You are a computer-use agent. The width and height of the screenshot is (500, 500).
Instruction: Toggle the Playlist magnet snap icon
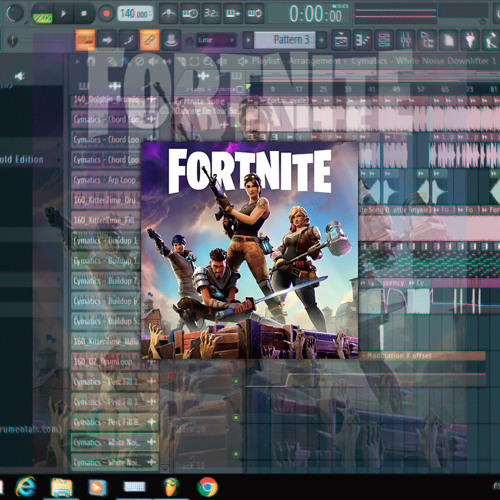click(91, 61)
